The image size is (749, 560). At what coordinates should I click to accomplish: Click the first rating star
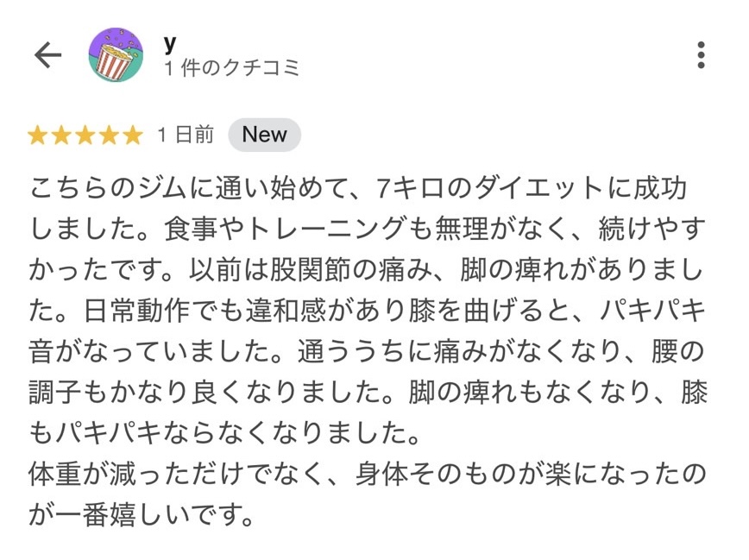coord(38,135)
